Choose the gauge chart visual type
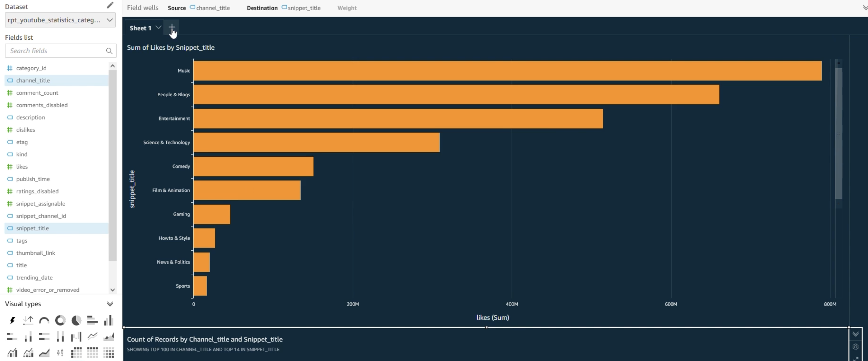Image resolution: width=868 pixels, height=361 pixels. pyautogui.click(x=44, y=320)
